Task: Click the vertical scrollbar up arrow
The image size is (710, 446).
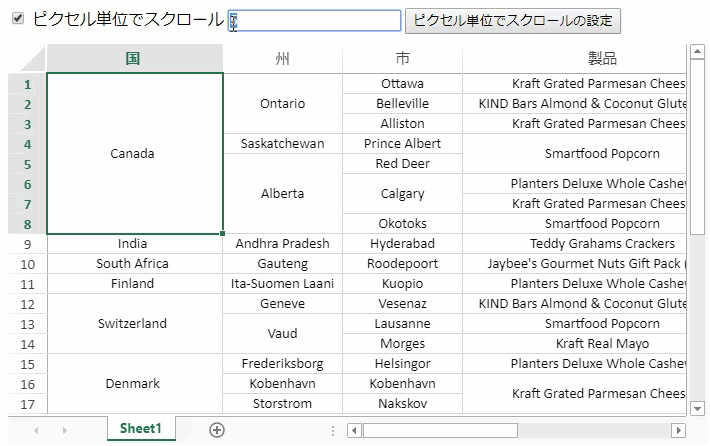Action: (x=697, y=52)
